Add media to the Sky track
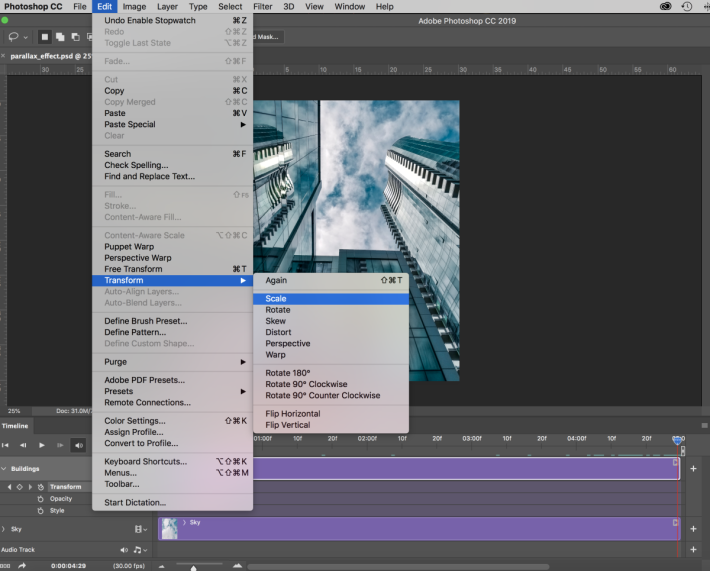 pyautogui.click(x=693, y=529)
